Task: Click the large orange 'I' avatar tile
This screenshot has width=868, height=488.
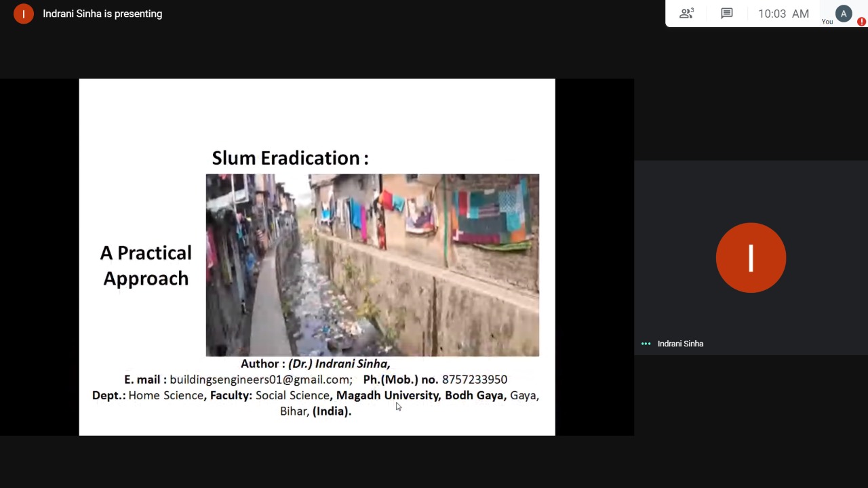Action: [x=751, y=258]
